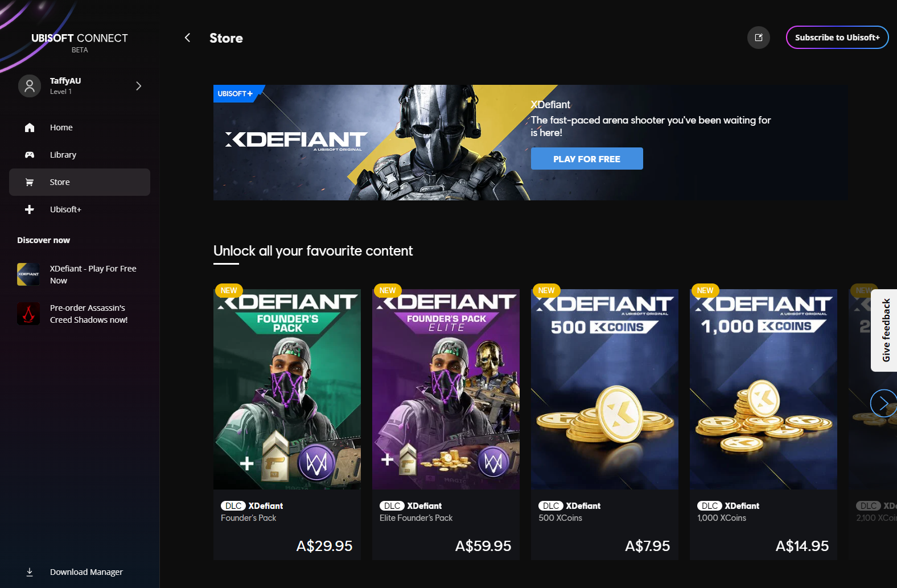This screenshot has width=897, height=588.
Task: Click the "1,000 XCoins" title text
Action: point(722,518)
